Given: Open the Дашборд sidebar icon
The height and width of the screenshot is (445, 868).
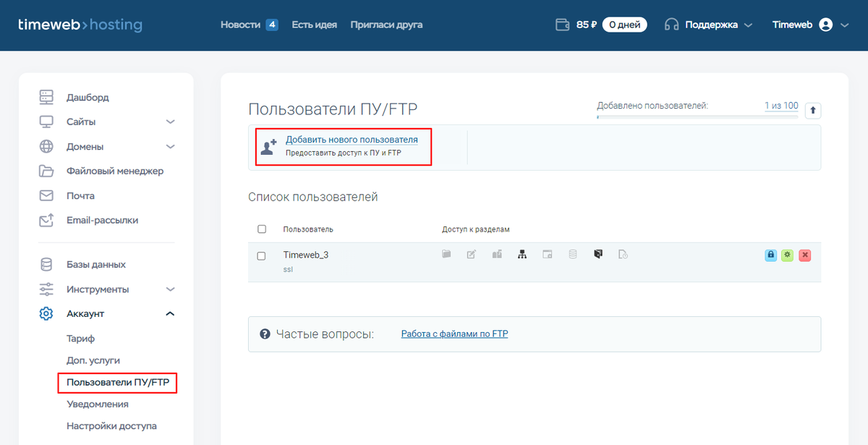Looking at the screenshot, I should tap(46, 96).
